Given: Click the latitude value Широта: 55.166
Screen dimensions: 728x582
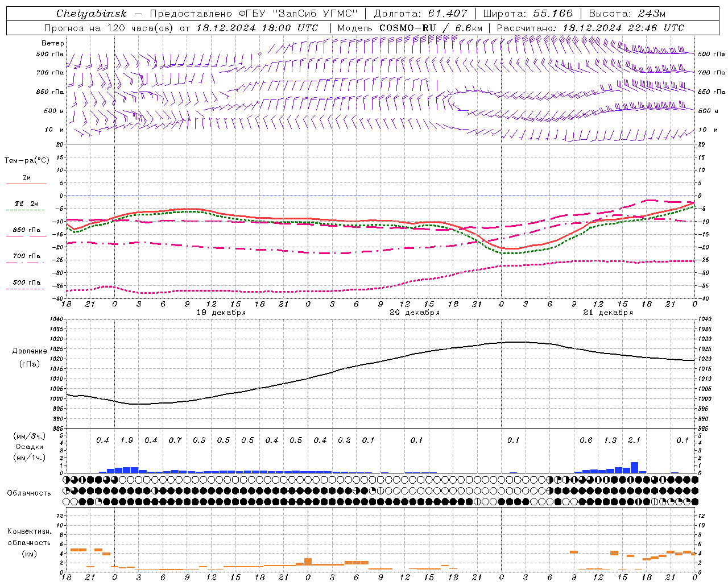Looking at the screenshot, I should point(527,14).
